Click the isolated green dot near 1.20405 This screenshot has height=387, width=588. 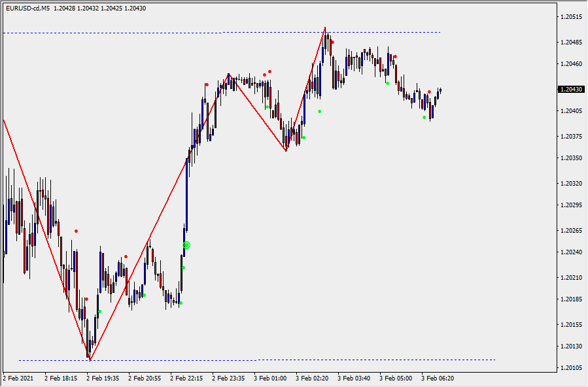[319, 111]
